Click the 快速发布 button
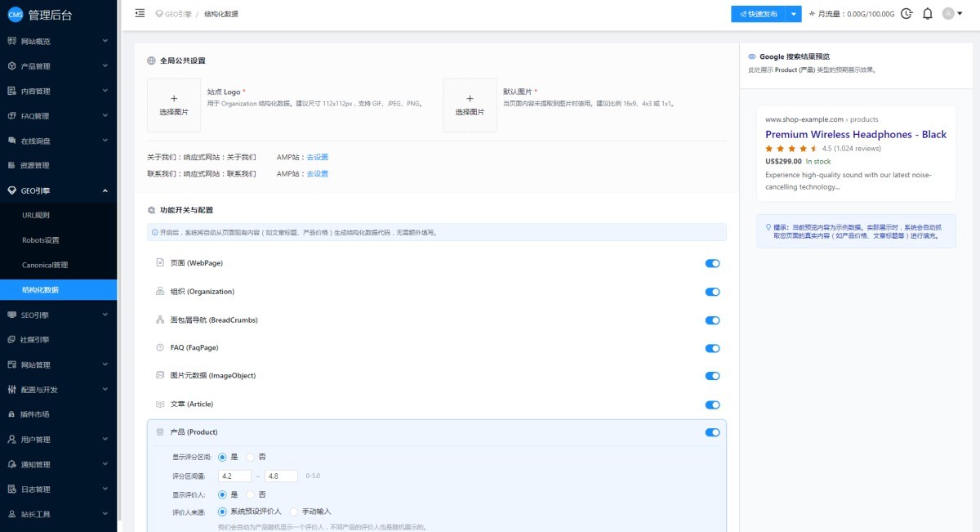The width and height of the screenshot is (980, 532). pyautogui.click(x=758, y=14)
